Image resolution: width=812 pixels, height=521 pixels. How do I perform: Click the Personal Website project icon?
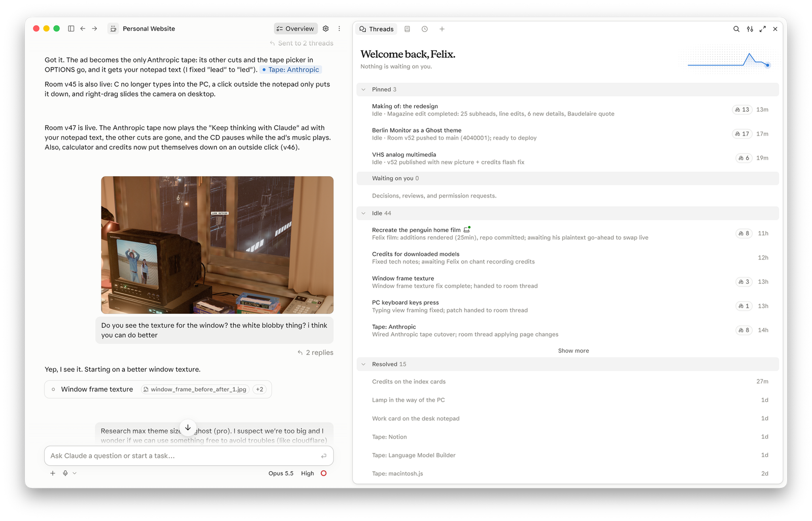[113, 29]
